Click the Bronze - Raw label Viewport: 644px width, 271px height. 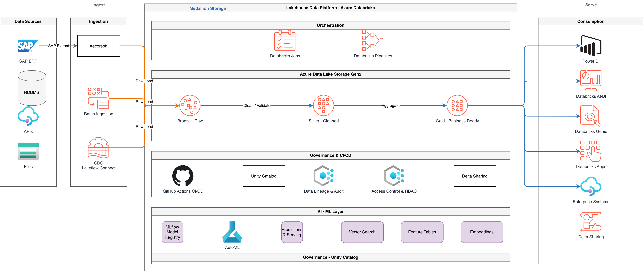click(x=190, y=121)
